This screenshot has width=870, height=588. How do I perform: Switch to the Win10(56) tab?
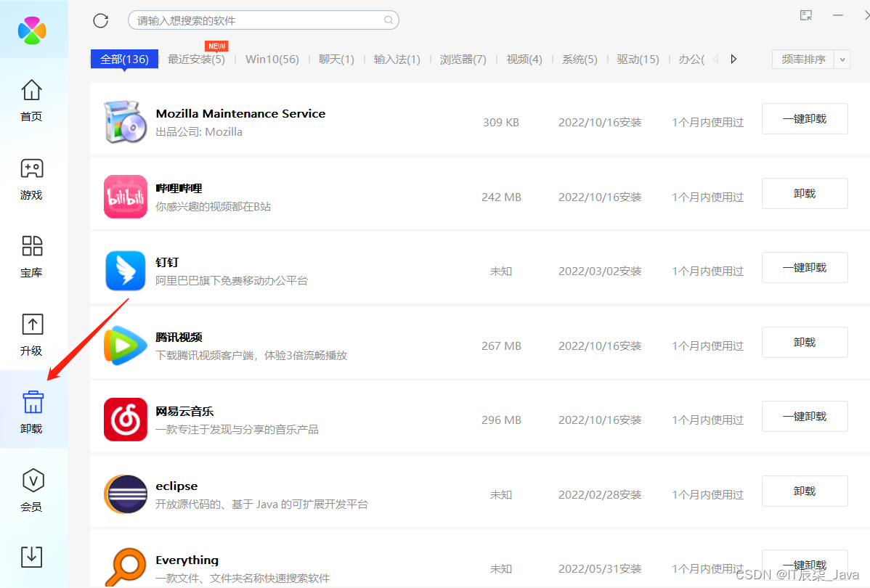click(x=272, y=60)
